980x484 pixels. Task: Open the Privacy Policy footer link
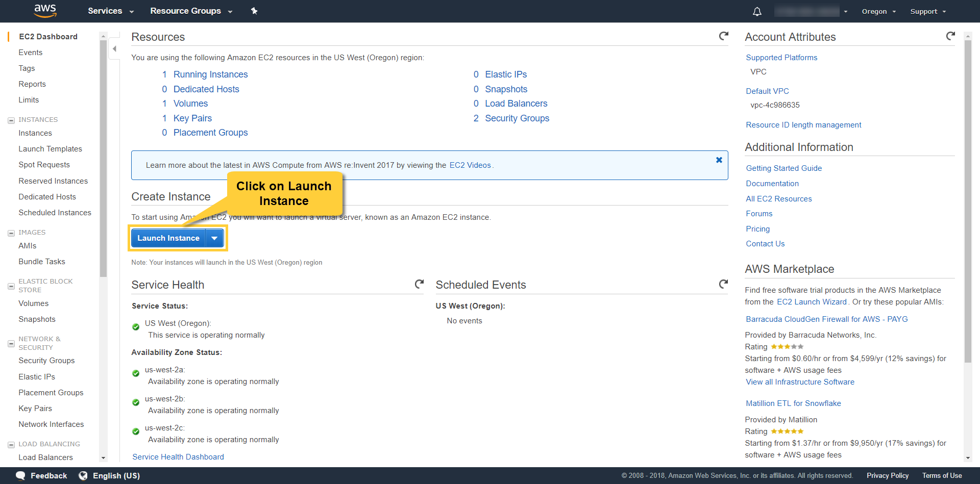coord(887,475)
